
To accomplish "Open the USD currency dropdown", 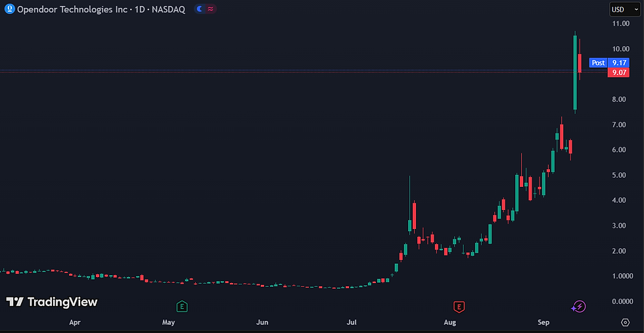I will [x=625, y=9].
